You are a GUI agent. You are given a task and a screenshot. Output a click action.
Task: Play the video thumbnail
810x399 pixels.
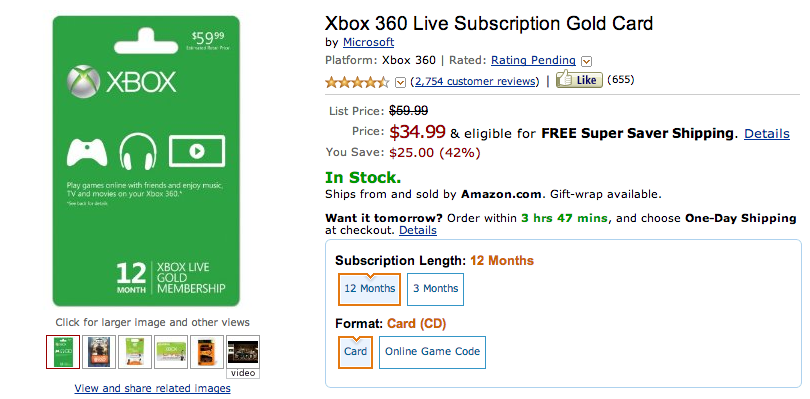click(x=243, y=357)
